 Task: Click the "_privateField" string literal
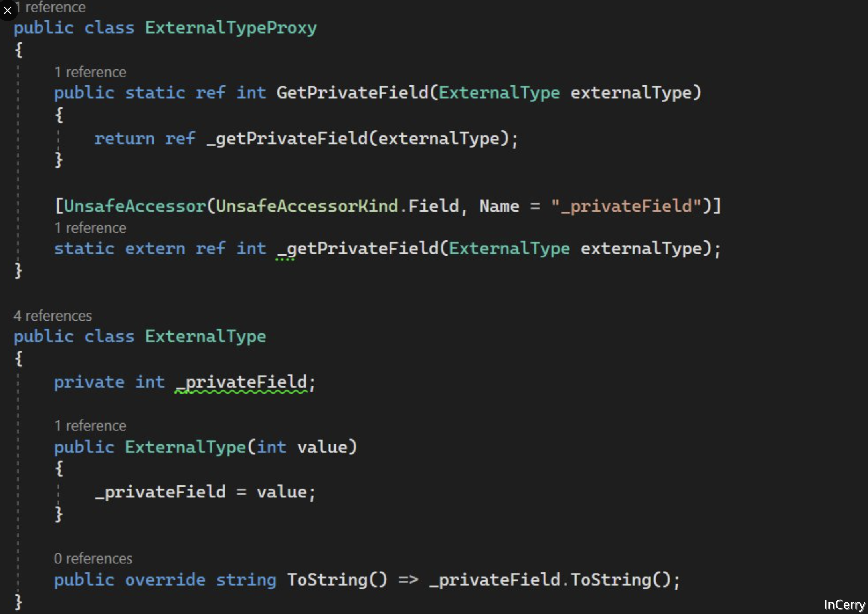[x=626, y=206]
